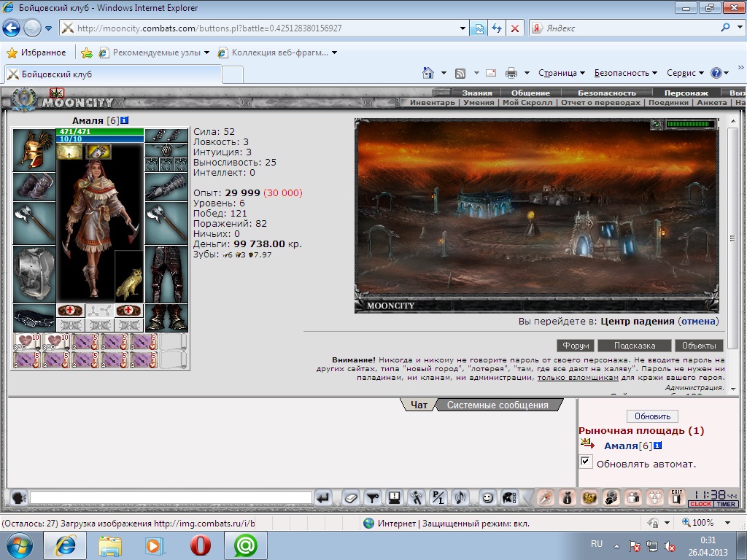Refresh the map with the small green icon
This screenshot has width=747, height=560.
[x=657, y=124]
